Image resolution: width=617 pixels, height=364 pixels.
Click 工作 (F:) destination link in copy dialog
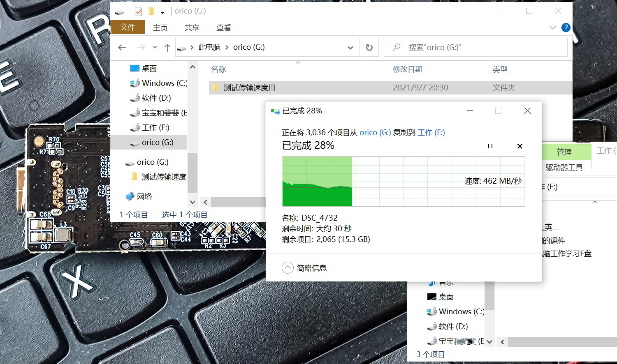click(x=431, y=132)
